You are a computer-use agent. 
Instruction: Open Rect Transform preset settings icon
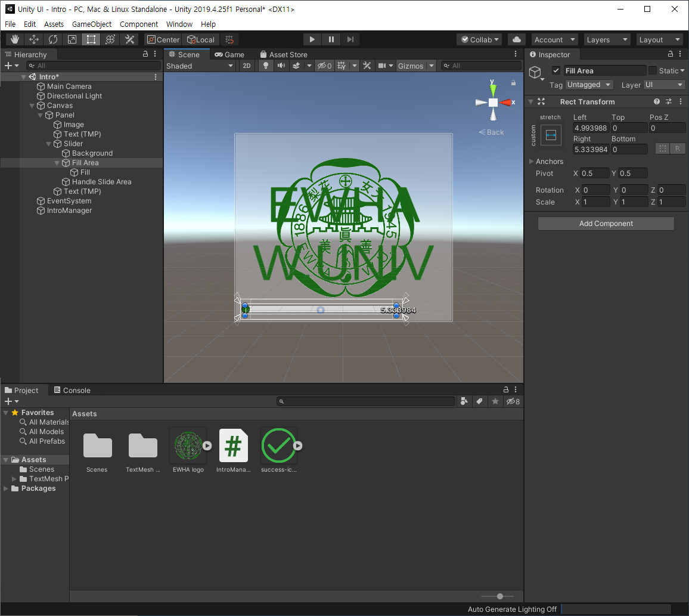[669, 101]
